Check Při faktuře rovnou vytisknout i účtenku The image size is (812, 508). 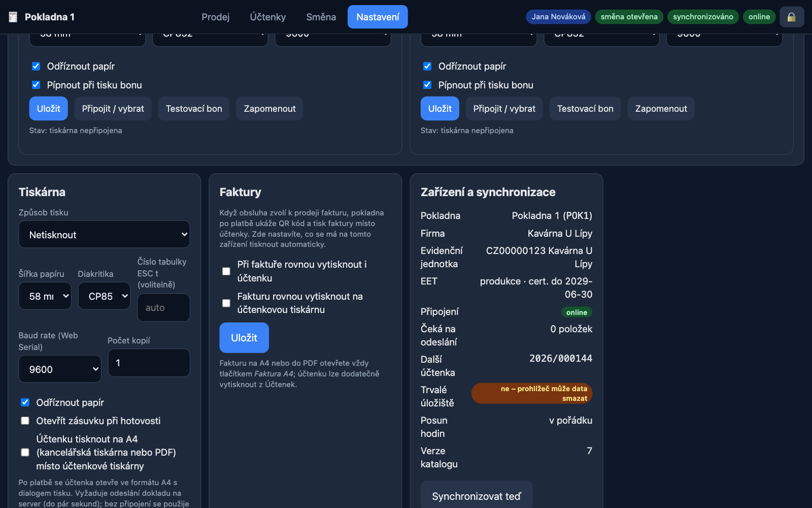click(x=226, y=271)
